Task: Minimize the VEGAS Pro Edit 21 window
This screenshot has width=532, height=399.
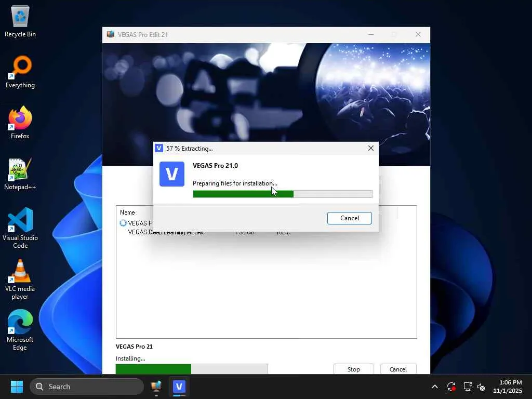Action: pyautogui.click(x=371, y=35)
